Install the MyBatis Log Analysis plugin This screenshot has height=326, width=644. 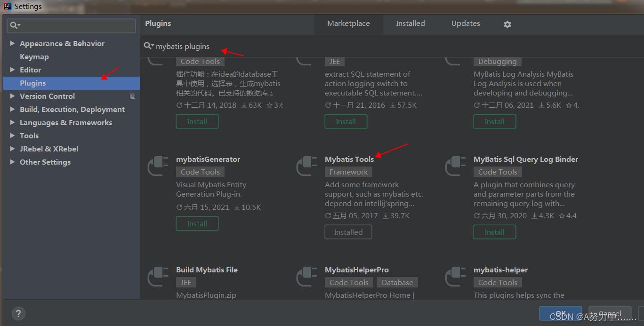(494, 121)
